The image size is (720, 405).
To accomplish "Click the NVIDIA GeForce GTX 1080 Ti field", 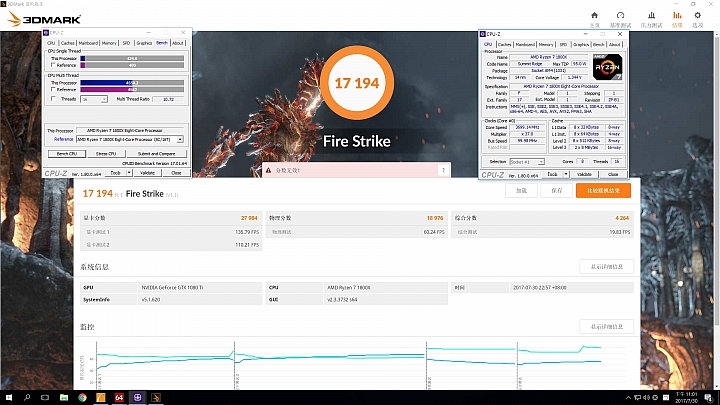I will pyautogui.click(x=200, y=287).
